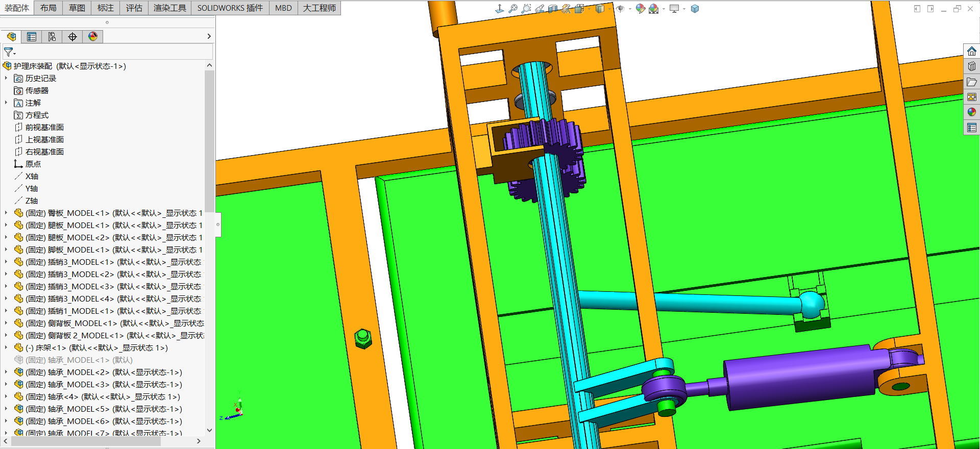
Task: Open the 草图 ribbon tab
Action: (77, 8)
